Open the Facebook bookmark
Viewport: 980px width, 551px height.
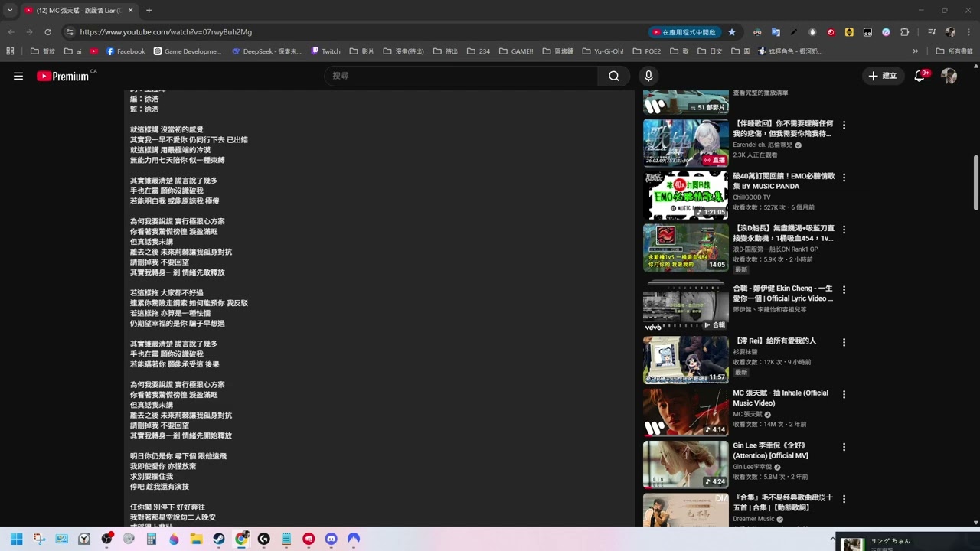(x=126, y=51)
